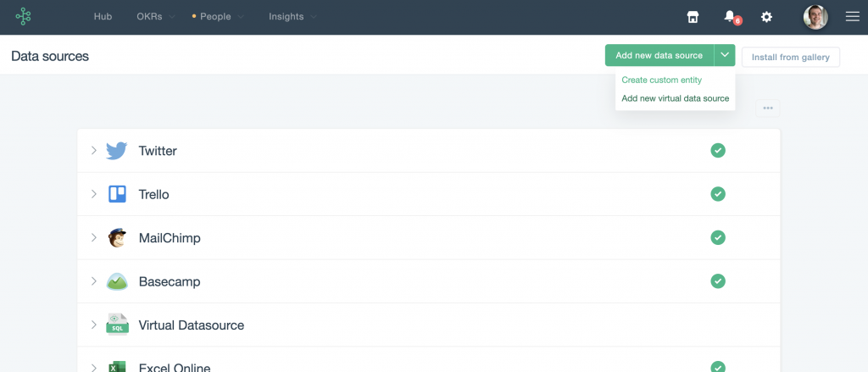Image resolution: width=868 pixels, height=372 pixels.
Task: Open the hamburger menu icon
Action: coord(853,17)
